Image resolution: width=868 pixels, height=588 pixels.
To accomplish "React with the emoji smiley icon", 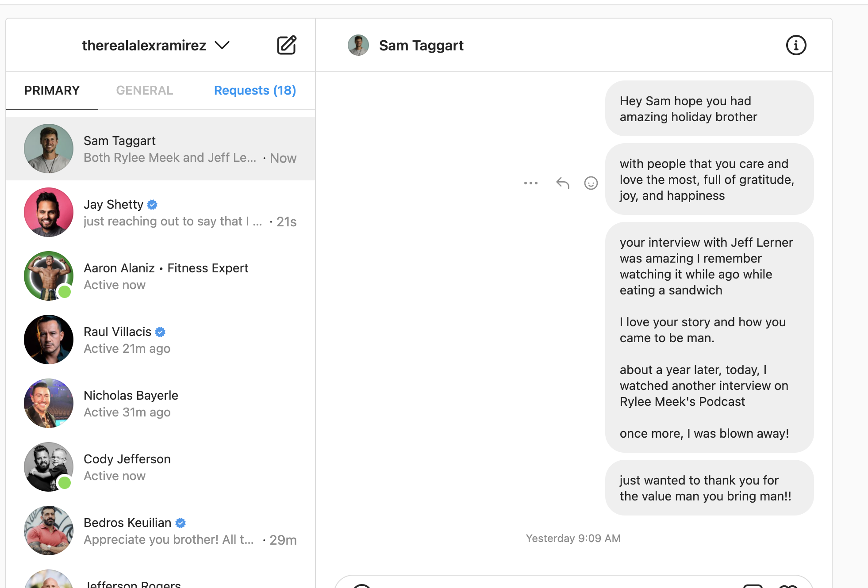I will coord(591,183).
